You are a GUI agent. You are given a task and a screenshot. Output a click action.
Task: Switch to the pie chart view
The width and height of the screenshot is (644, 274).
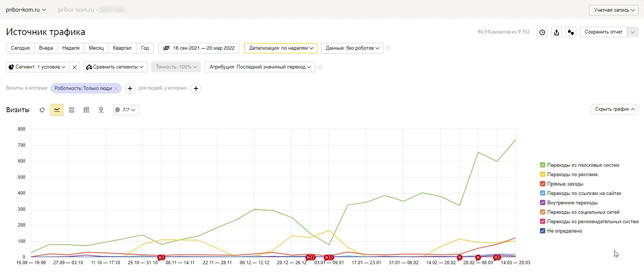point(42,110)
